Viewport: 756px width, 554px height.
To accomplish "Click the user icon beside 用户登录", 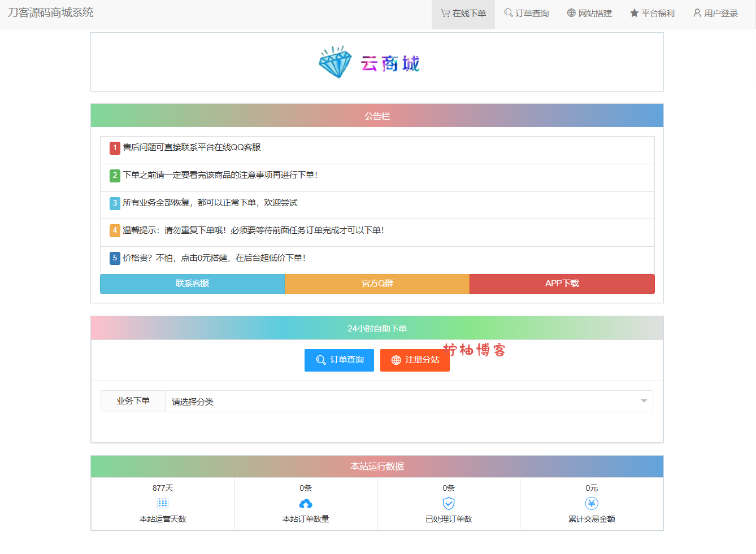I will [697, 13].
